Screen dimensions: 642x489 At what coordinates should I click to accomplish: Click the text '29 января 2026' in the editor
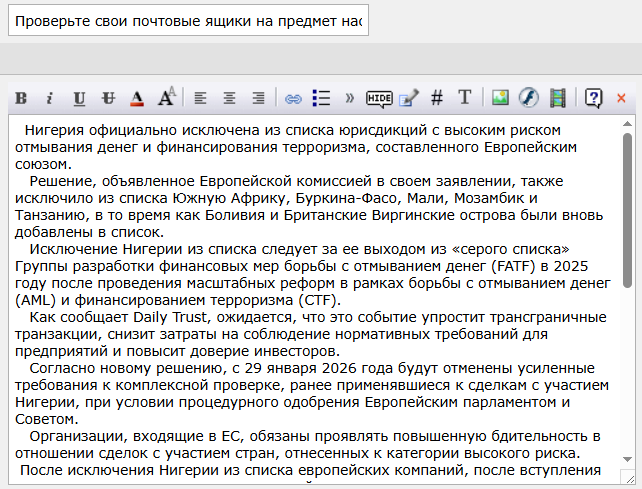[301, 368]
